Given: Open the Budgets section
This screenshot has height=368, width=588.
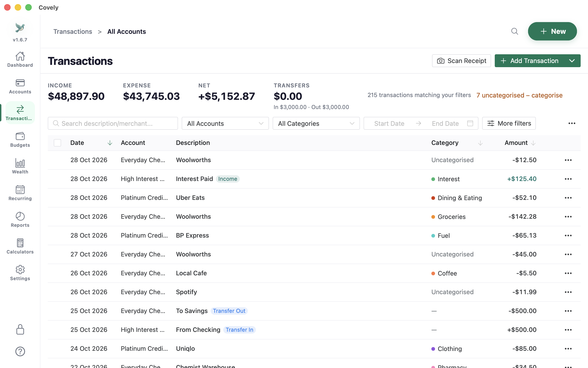Looking at the screenshot, I should pyautogui.click(x=20, y=139).
